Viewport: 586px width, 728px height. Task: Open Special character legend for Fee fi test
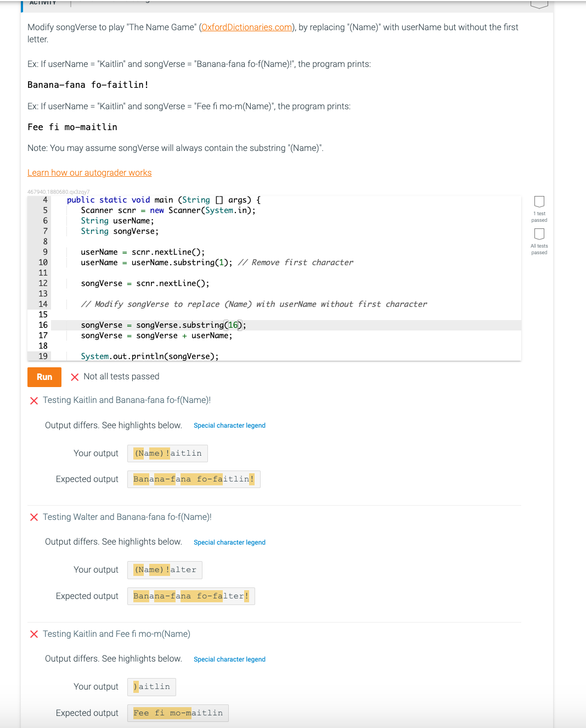pyautogui.click(x=229, y=659)
